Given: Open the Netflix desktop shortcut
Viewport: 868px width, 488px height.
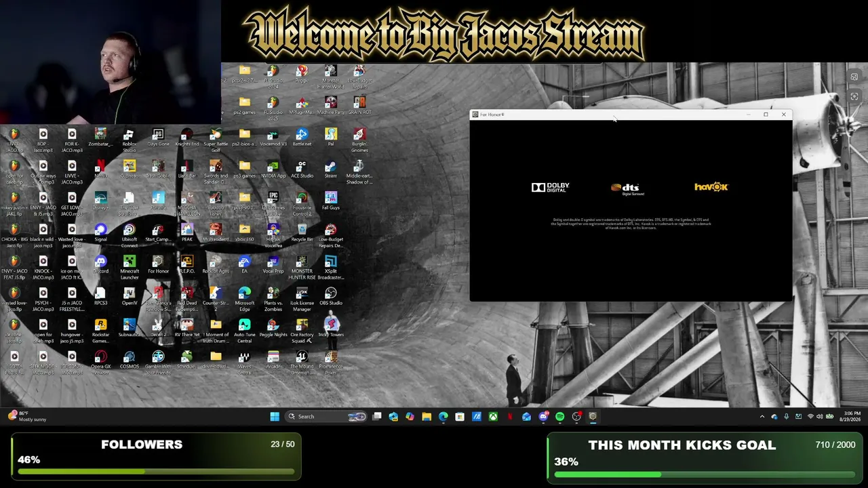Looking at the screenshot, I should 100,169.
